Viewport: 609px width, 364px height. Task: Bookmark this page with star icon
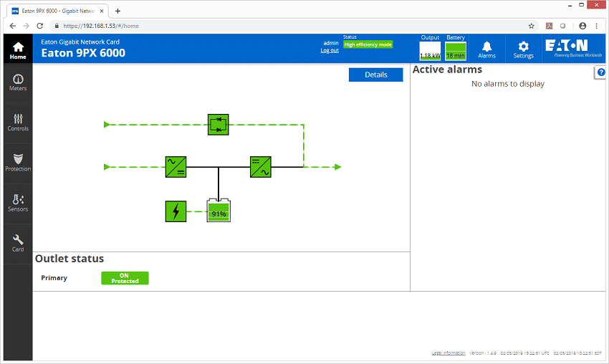pos(532,26)
